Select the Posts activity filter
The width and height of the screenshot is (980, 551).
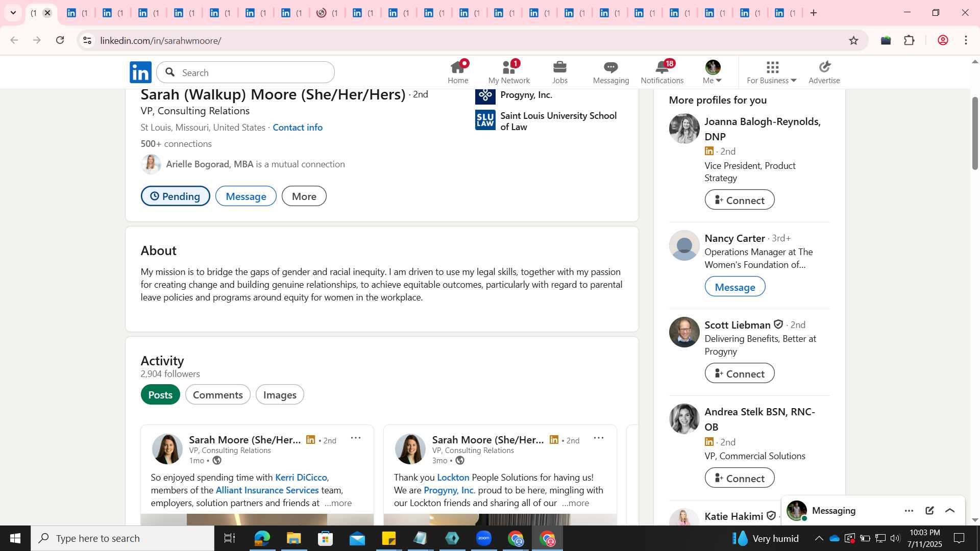[x=160, y=395]
